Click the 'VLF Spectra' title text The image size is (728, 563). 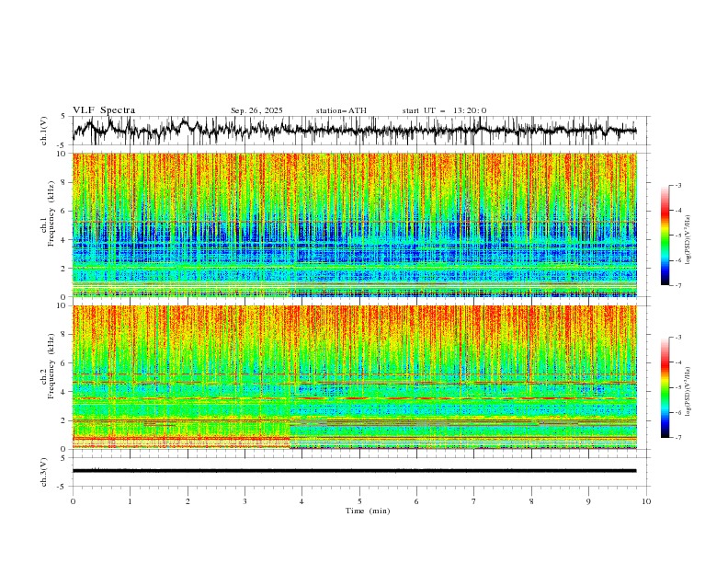click(x=104, y=110)
